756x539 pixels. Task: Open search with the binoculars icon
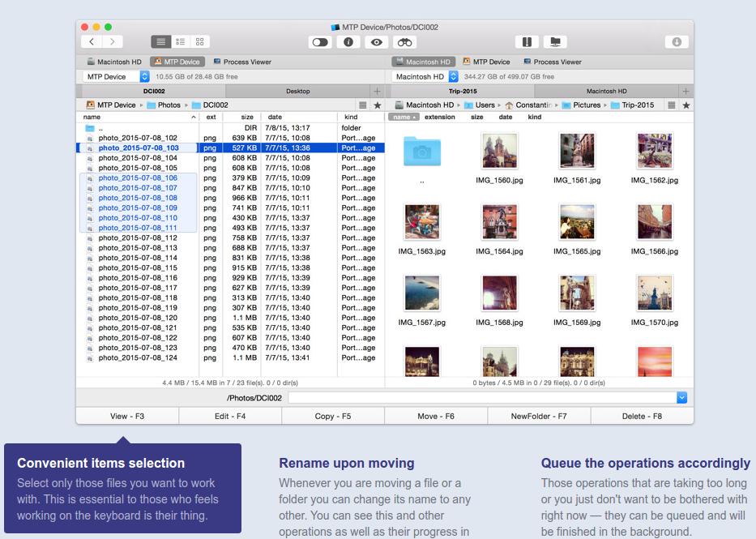click(x=404, y=42)
